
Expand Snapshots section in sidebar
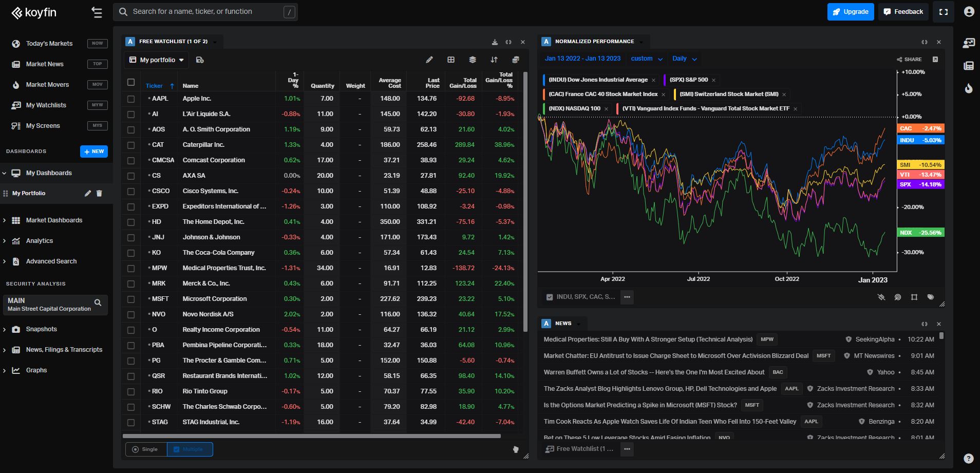(x=5, y=329)
